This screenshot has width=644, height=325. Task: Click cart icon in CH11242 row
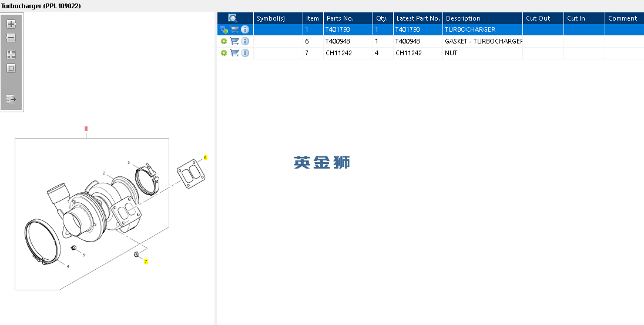234,52
